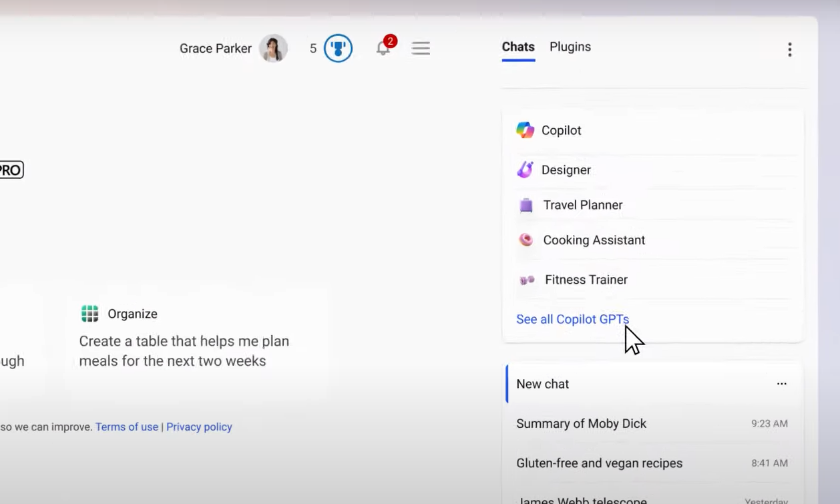Open Gluten-free and vegan recipes chat

pyautogui.click(x=599, y=463)
